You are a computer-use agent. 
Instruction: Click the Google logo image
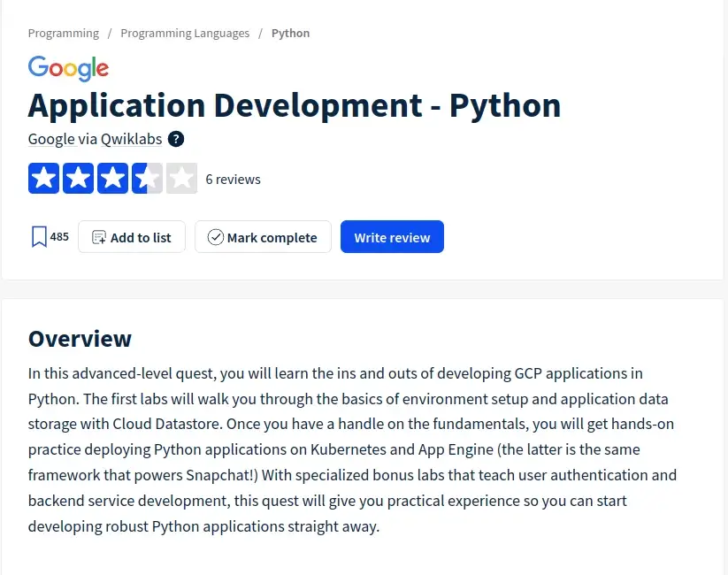[x=68, y=69]
